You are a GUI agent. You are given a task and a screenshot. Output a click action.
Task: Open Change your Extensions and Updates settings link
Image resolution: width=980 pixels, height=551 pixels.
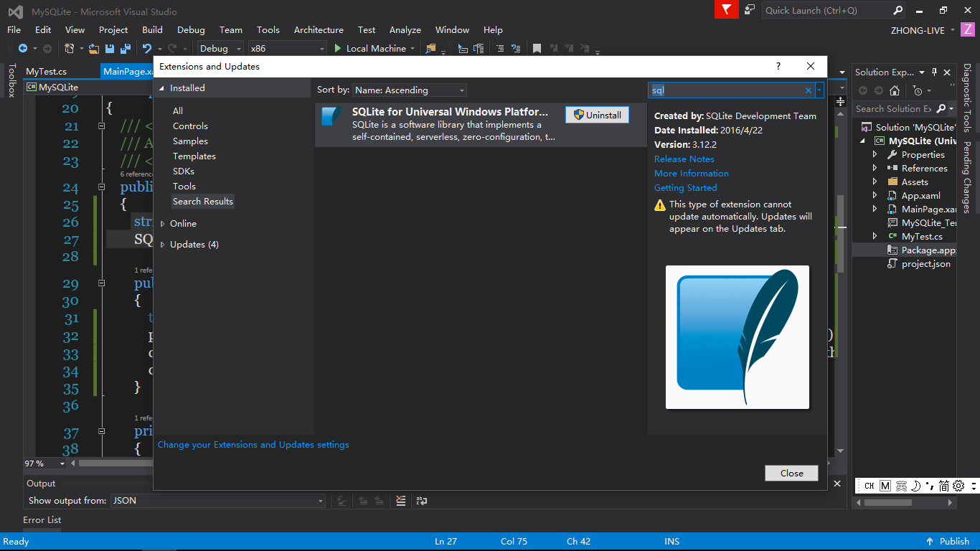click(x=253, y=445)
